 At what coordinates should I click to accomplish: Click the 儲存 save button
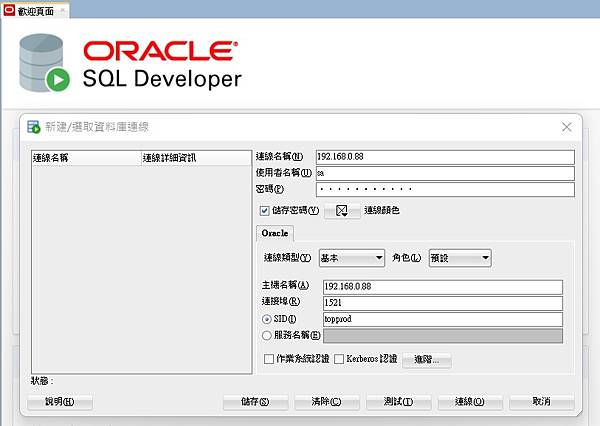[255, 402]
